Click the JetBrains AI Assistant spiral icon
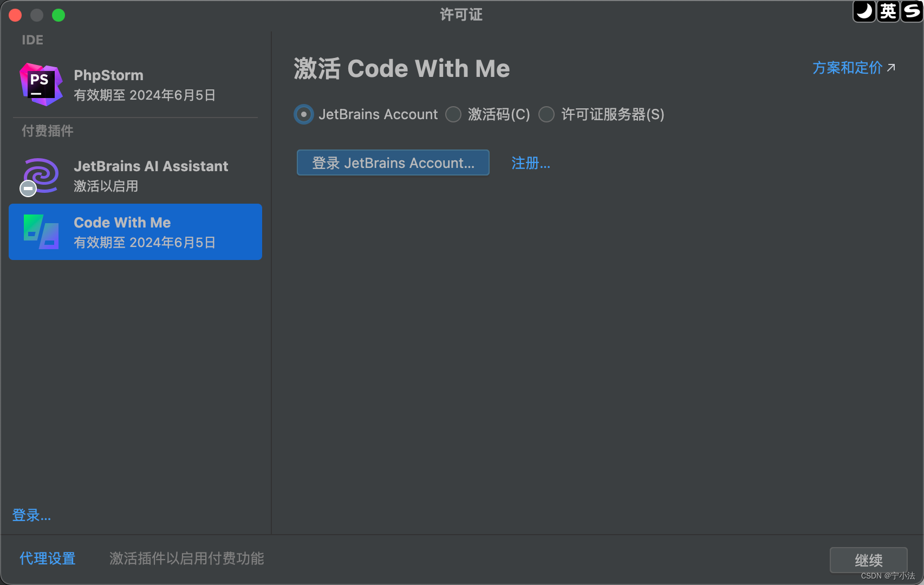Viewport: 924px width, 585px height. pos(40,175)
